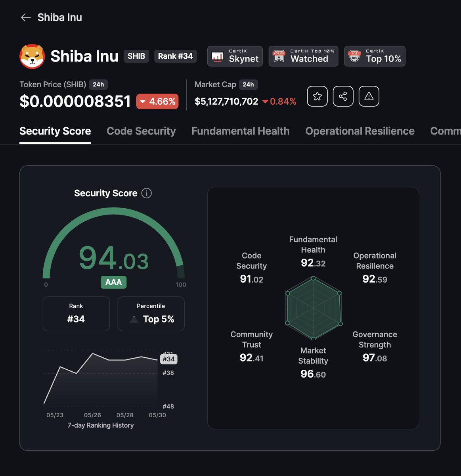Click the Shiba Inu page title at top

tap(60, 17)
